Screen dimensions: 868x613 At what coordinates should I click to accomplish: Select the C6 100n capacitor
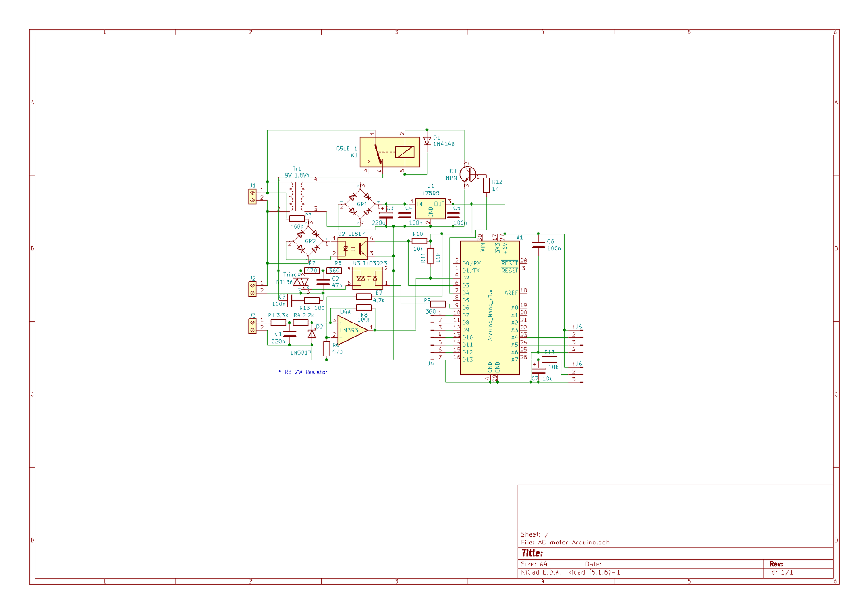[538, 245]
